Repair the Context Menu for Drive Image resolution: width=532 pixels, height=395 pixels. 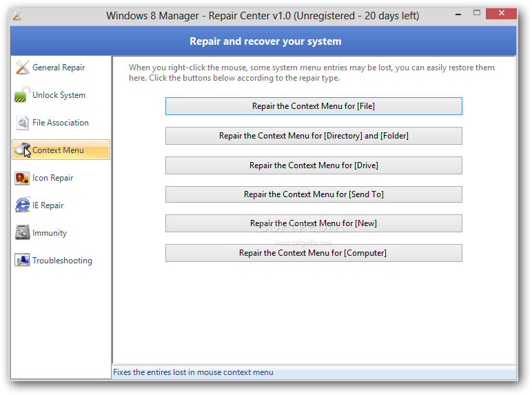[x=314, y=165]
